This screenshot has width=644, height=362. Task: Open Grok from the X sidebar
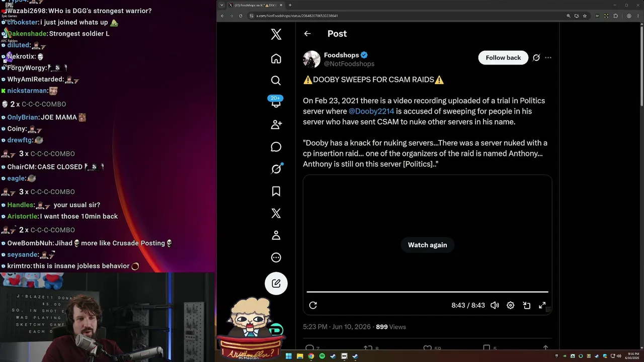tap(276, 169)
